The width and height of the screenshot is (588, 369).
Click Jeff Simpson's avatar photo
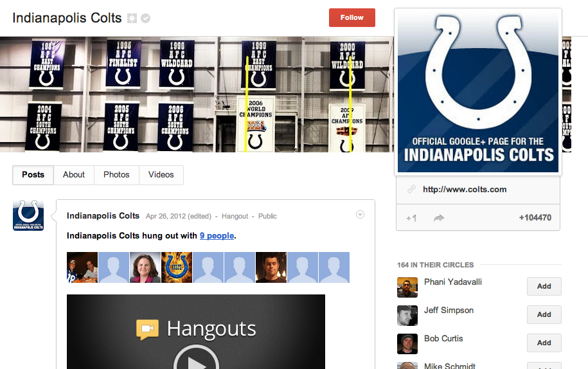point(407,316)
